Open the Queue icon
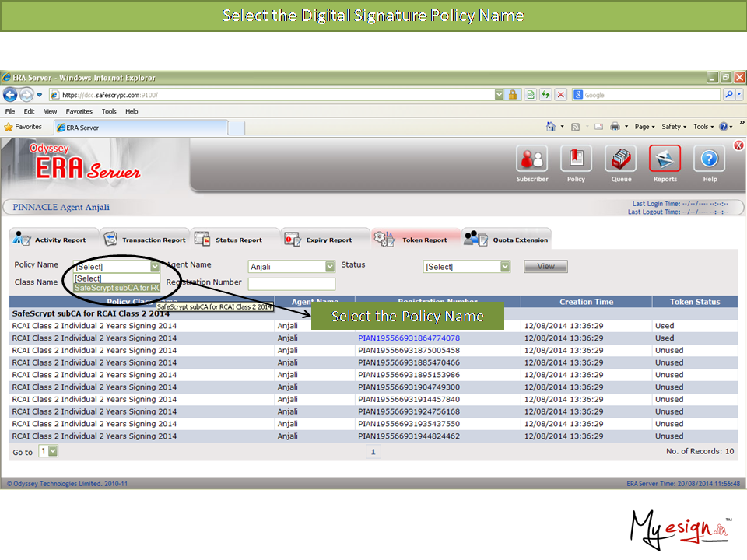The width and height of the screenshot is (747, 560). [621, 159]
